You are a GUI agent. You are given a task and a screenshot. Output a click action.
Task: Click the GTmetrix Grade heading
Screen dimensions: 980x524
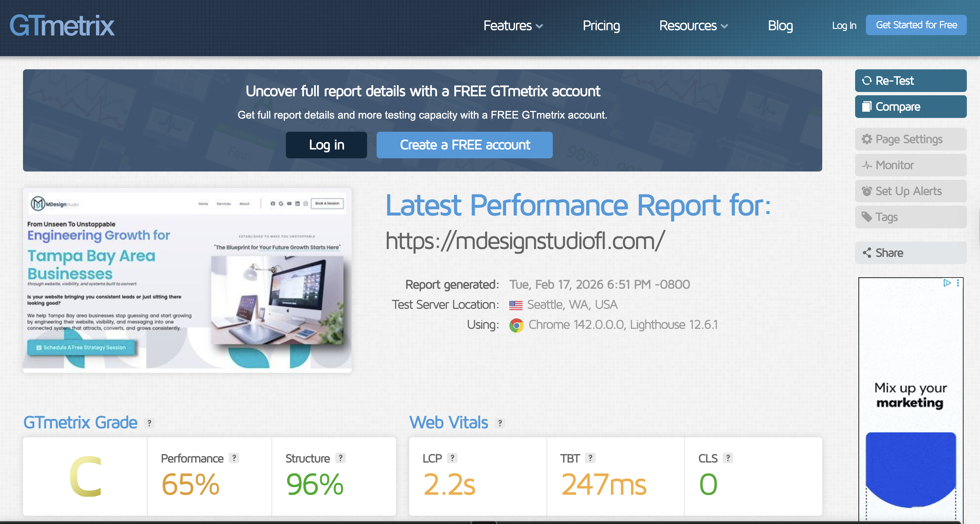click(x=80, y=422)
